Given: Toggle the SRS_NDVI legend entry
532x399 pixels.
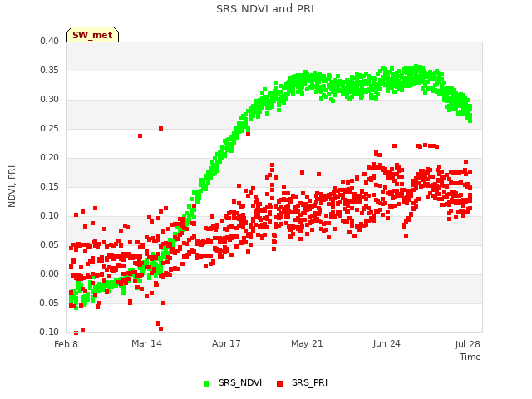Looking at the screenshot, I should click(233, 382).
